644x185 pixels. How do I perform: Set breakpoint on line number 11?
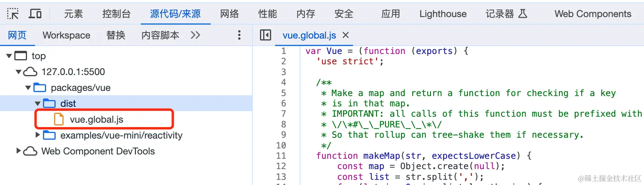point(281,156)
